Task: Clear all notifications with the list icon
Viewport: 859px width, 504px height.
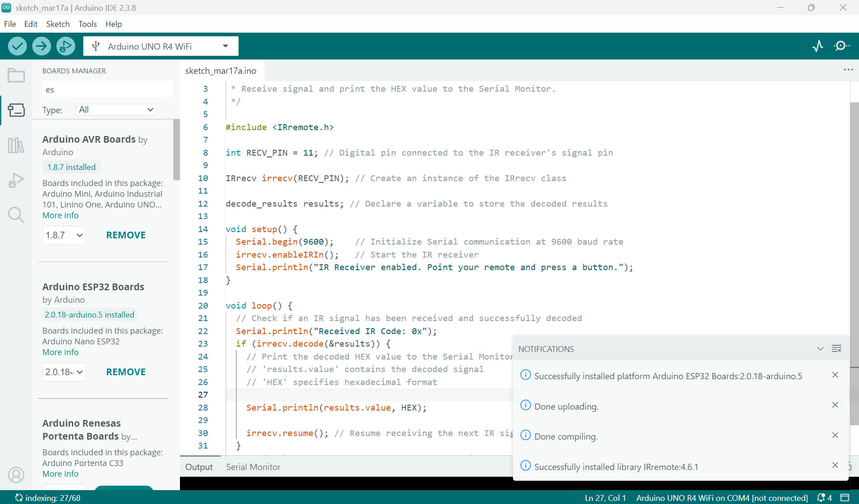Action: [x=837, y=348]
